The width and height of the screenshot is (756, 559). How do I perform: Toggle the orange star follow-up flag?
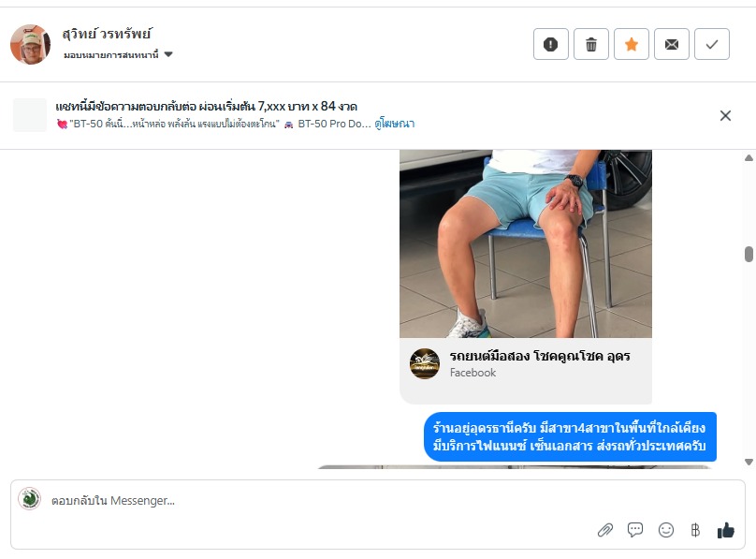click(x=632, y=44)
